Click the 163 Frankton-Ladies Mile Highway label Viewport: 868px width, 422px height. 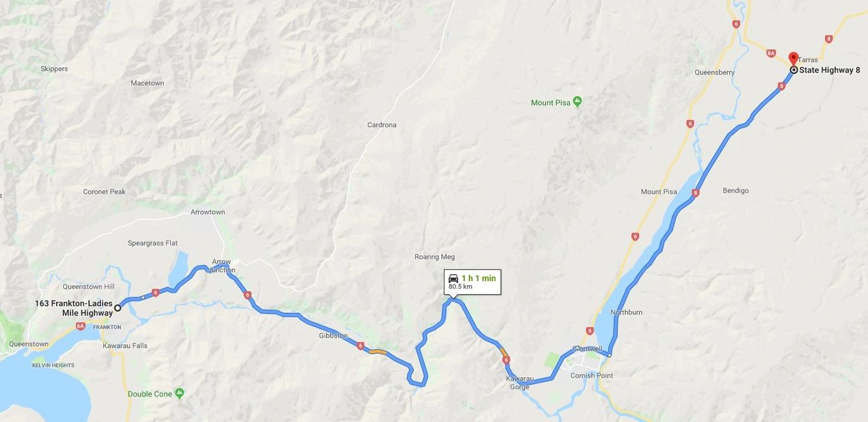(73, 308)
